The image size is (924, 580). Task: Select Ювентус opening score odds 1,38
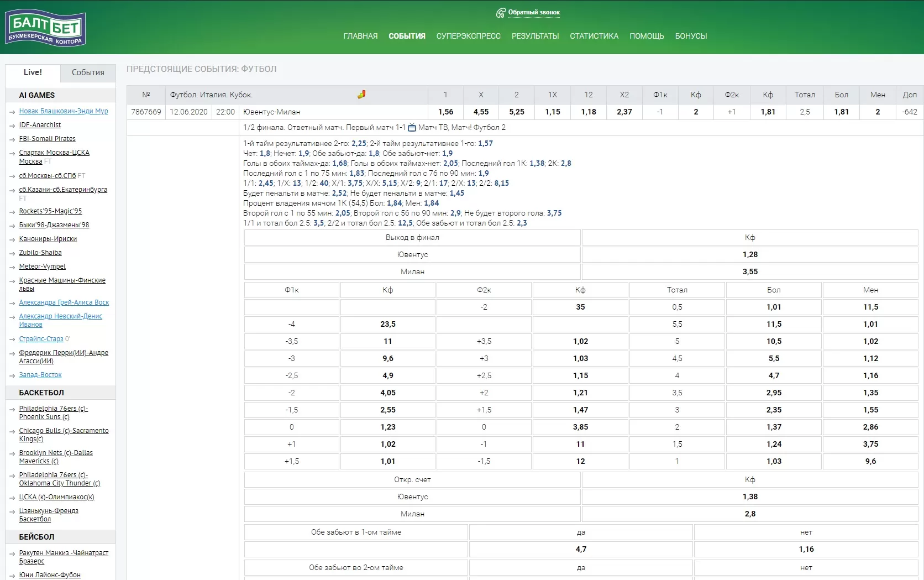coord(750,497)
